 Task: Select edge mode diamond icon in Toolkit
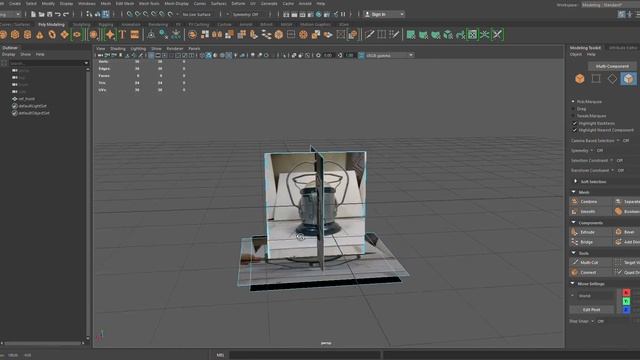[612, 79]
